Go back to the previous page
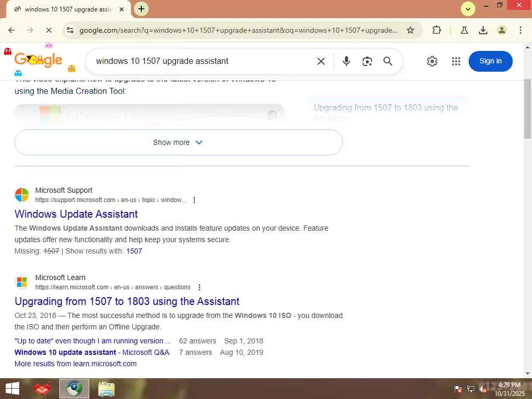Viewport: 532px width, 399px height. (x=11, y=30)
